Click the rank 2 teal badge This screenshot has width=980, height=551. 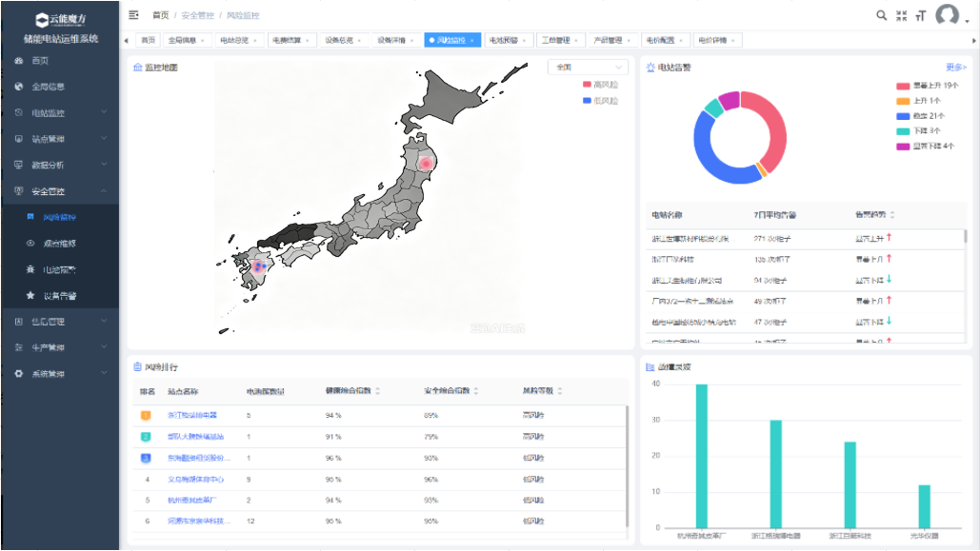[146, 437]
